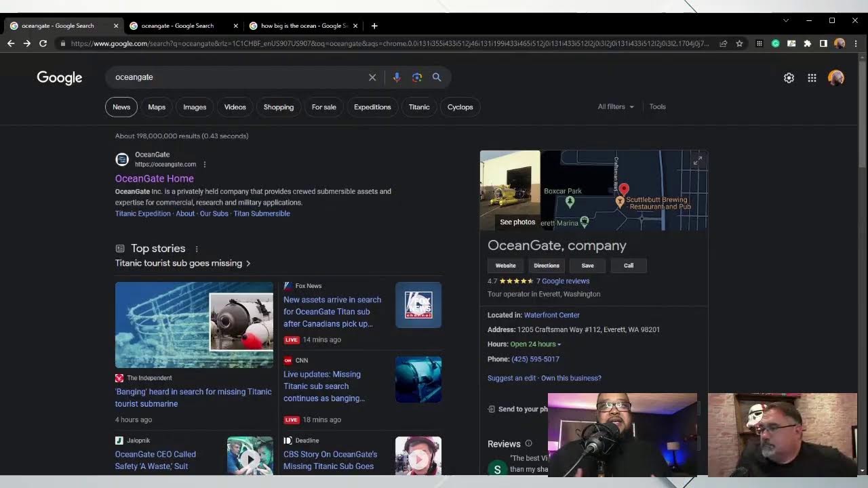Open the tab search chevron in the title bar
Viewport: 868px width, 488px height.
786,20
